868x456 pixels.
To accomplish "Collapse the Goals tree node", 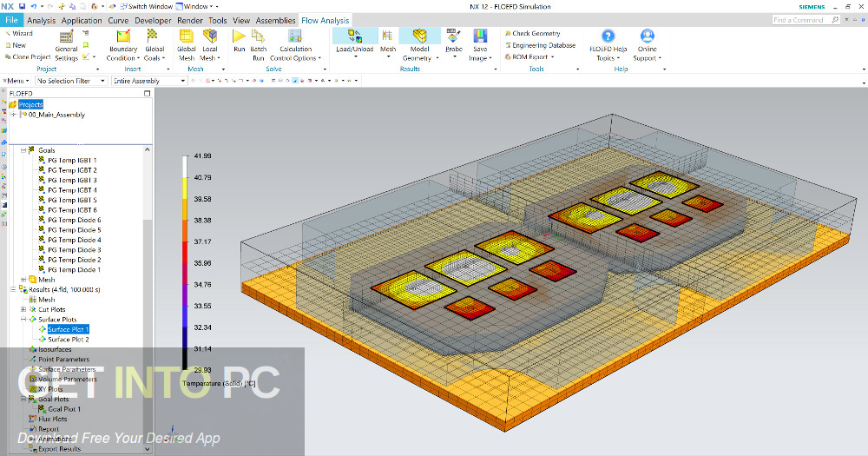I will point(23,150).
